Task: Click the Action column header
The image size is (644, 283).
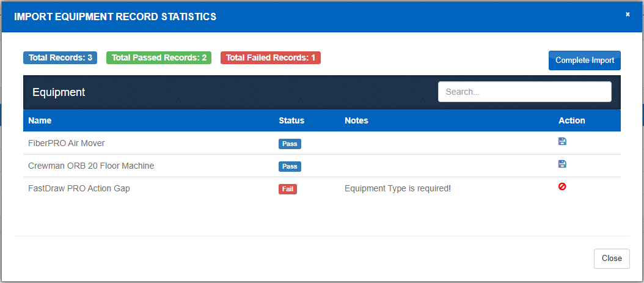Action: click(571, 120)
